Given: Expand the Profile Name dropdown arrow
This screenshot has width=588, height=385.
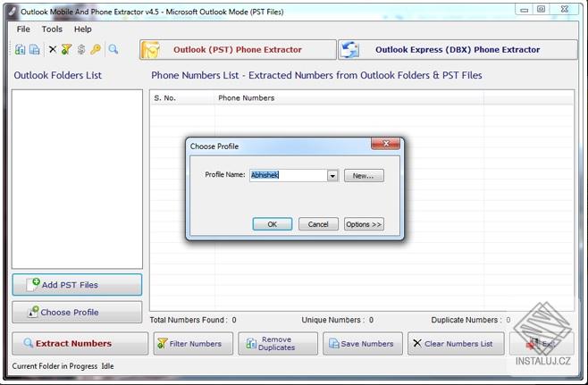Looking at the screenshot, I should (x=332, y=175).
